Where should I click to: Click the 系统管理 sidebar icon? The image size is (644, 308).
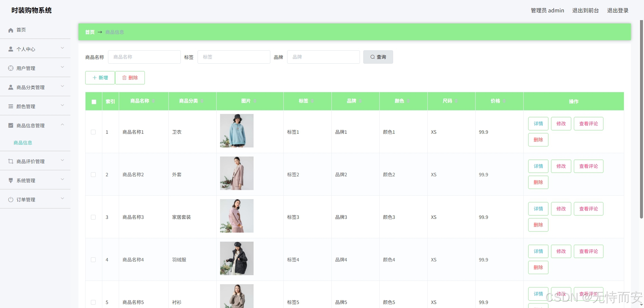(11, 180)
